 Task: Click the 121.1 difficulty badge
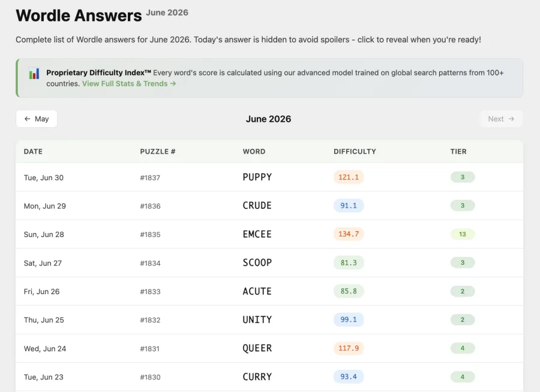[x=349, y=177]
